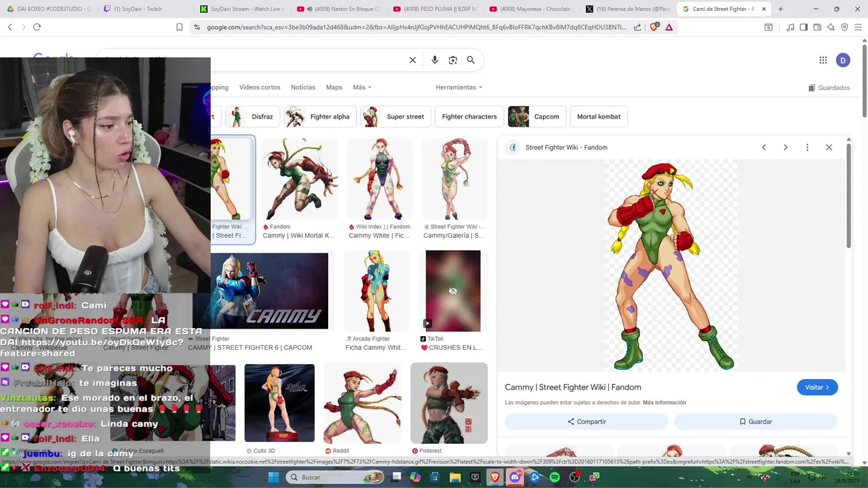Select the Super street filter chip
Screen dimensions: 868x488
395,117
